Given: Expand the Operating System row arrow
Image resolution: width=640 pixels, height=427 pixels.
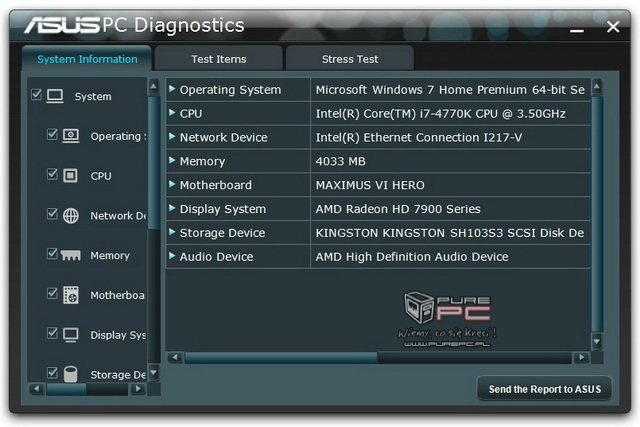Looking at the screenshot, I should 172,89.
